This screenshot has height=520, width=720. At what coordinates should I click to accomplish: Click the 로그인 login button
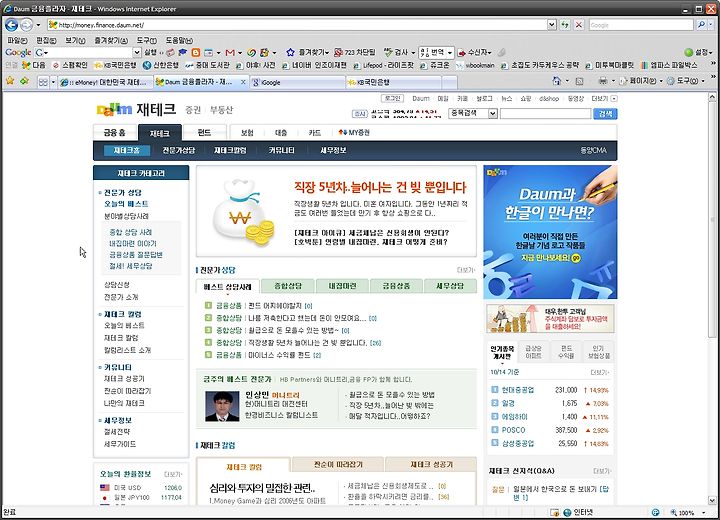click(393, 98)
